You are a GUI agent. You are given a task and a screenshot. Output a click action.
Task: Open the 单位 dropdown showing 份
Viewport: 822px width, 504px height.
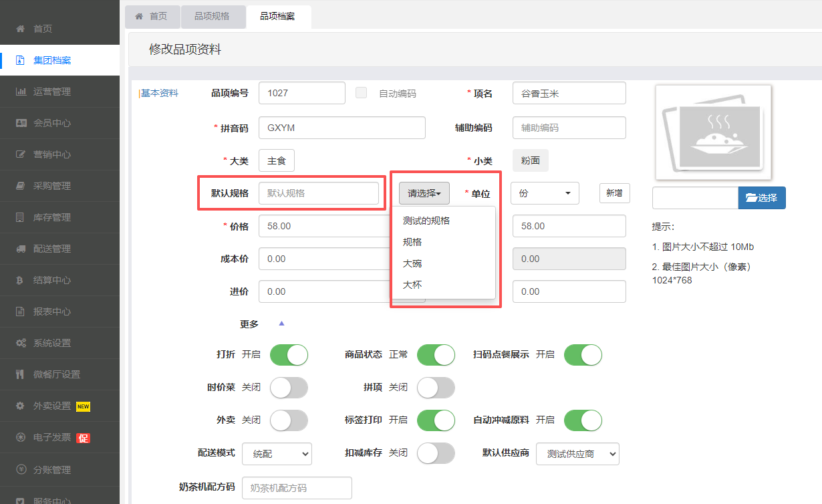(544, 193)
